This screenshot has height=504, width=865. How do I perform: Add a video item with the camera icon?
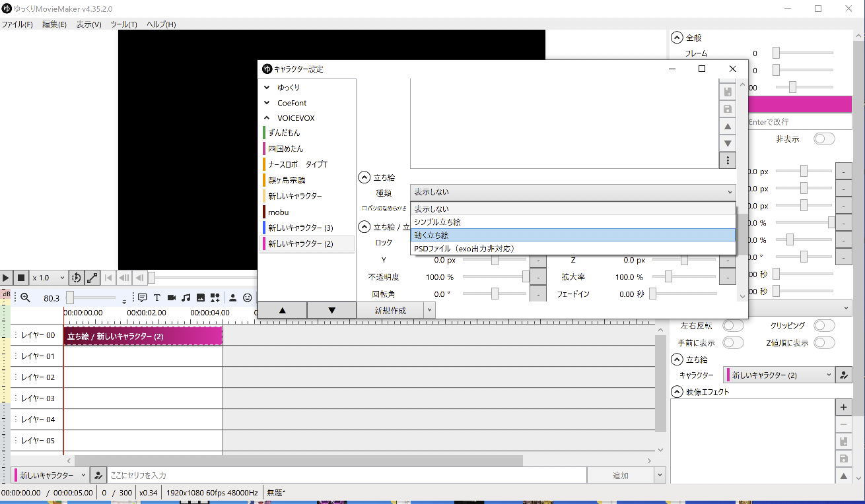pos(172,298)
